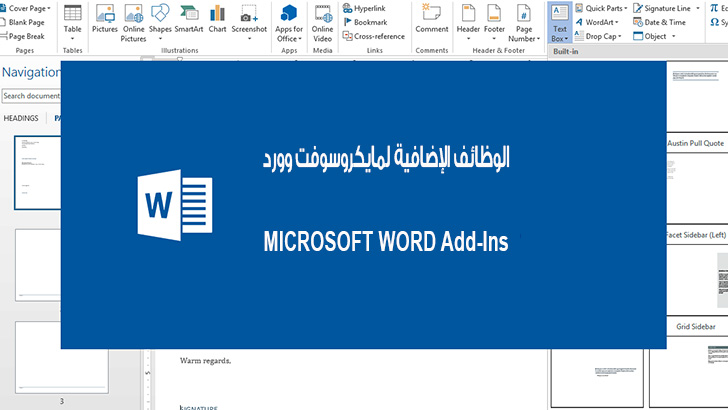Expand the Object dropdown arrow
The image size is (728, 410).
[673, 36]
